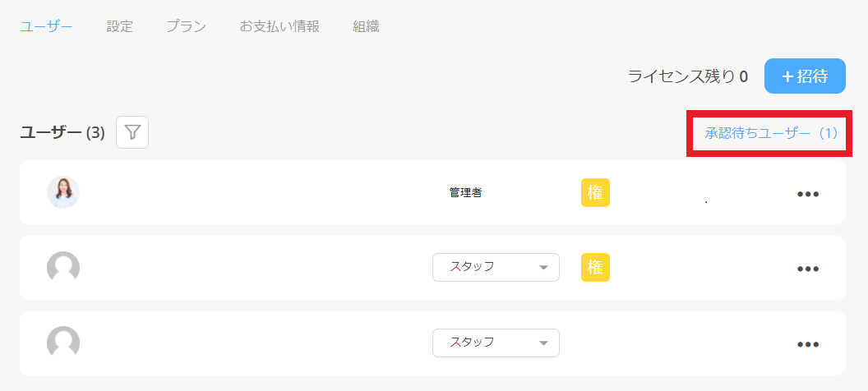Open the 承認待ちユーザー（1）link
This screenshot has height=391, width=868.
tap(771, 133)
